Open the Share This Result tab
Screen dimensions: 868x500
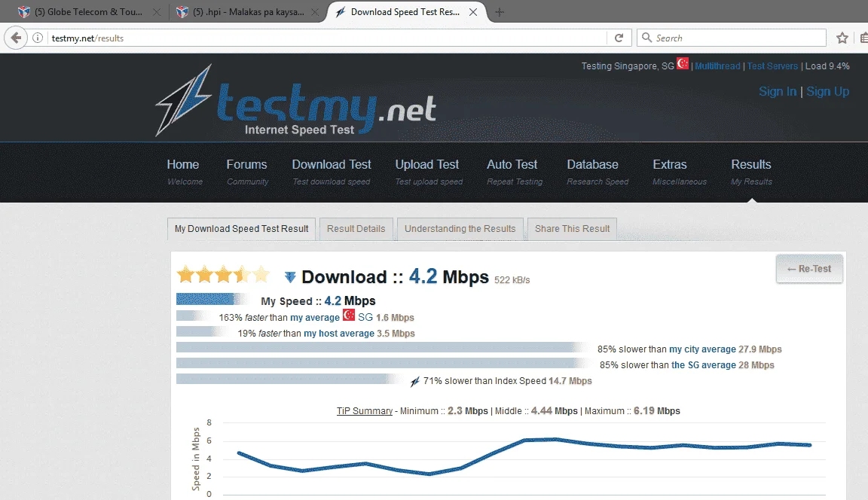coord(573,228)
